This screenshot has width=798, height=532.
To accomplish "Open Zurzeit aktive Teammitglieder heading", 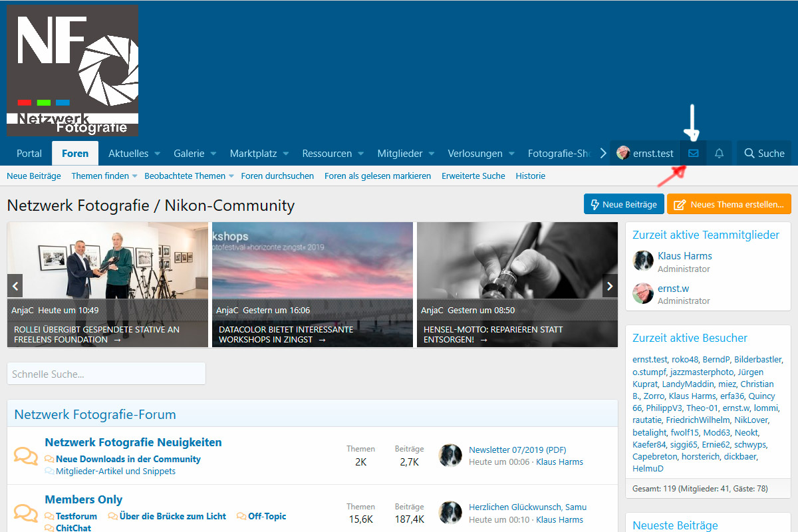I will point(706,235).
